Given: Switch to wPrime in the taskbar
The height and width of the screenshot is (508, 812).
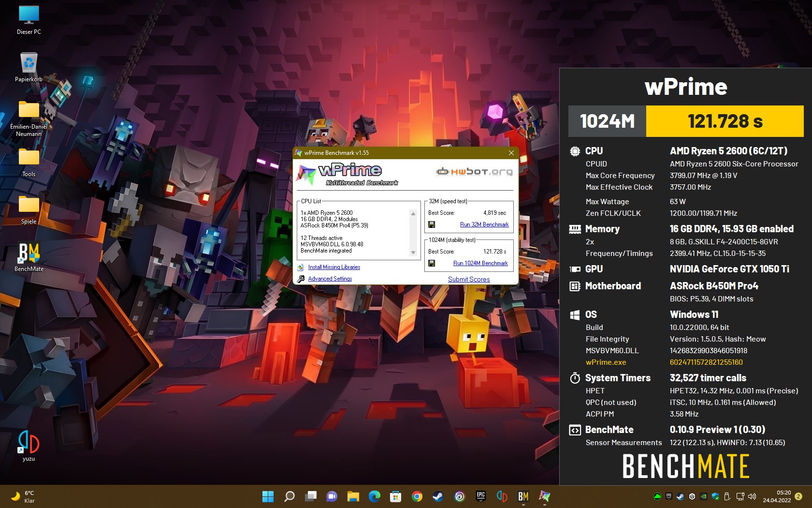Looking at the screenshot, I should point(544,496).
